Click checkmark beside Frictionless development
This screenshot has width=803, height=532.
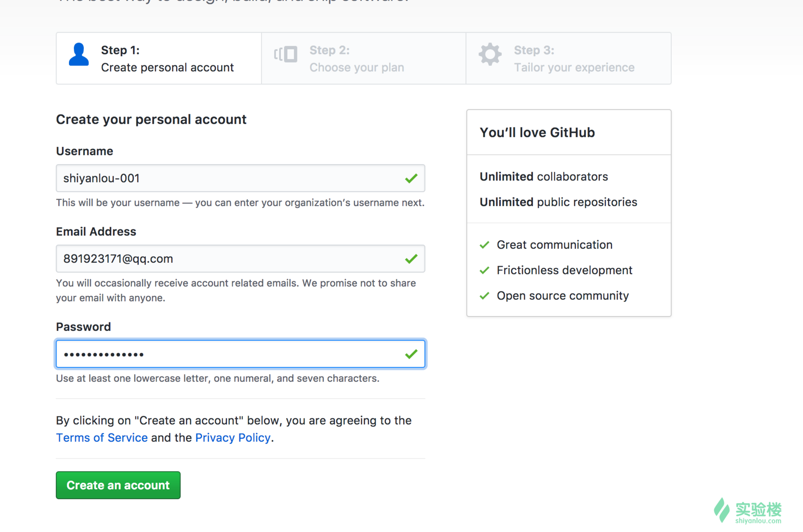click(x=484, y=270)
